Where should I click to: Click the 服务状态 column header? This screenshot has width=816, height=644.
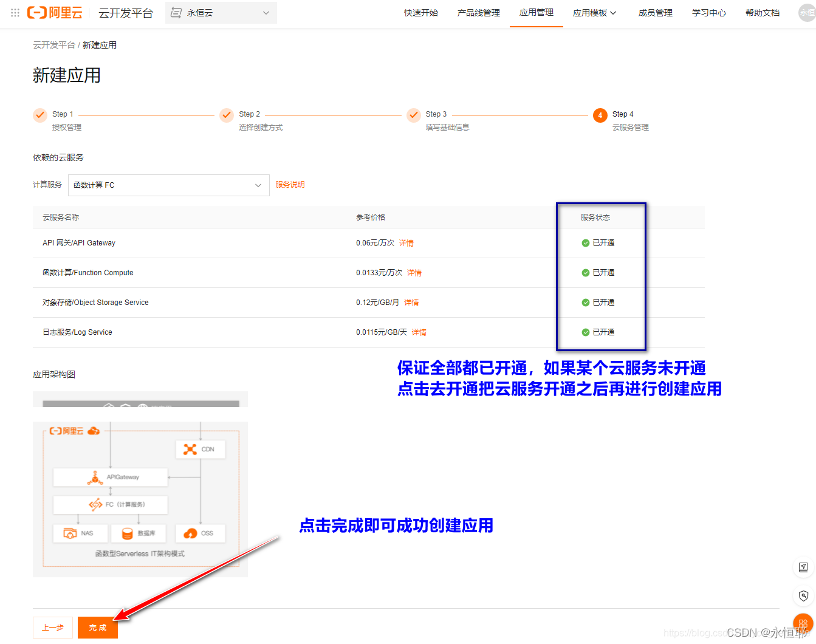595,218
